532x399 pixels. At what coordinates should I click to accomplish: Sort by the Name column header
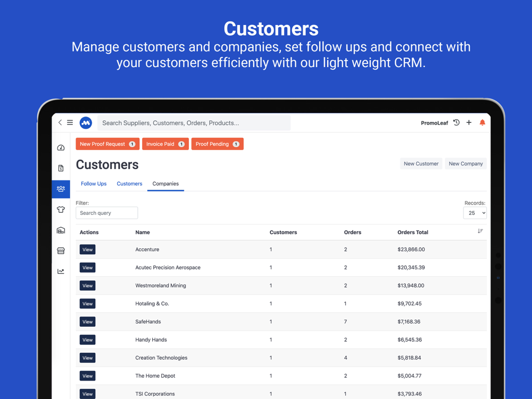tap(143, 232)
